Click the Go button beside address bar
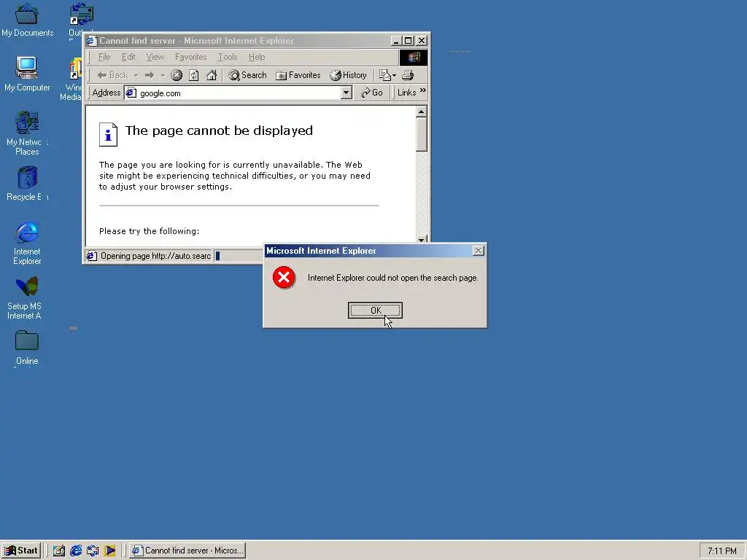Viewport: 747px width, 560px height. pos(371,93)
